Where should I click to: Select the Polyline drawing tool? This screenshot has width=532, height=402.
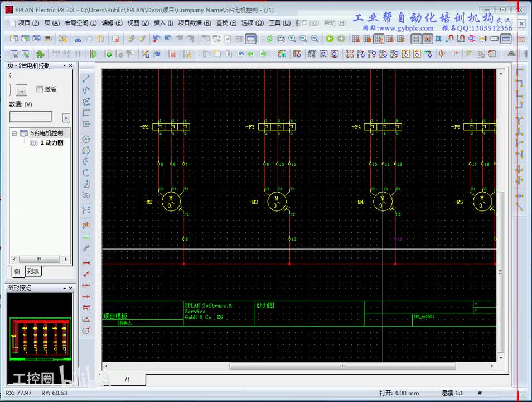(x=86, y=90)
